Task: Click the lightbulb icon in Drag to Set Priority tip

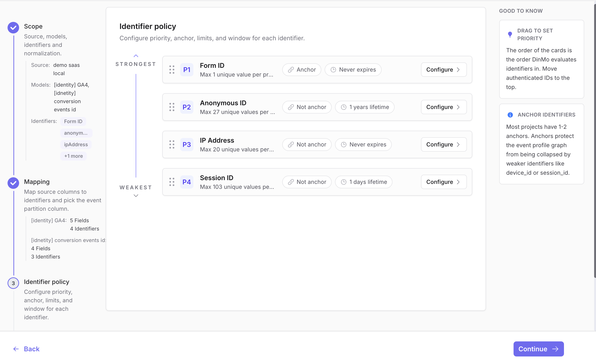Action: (510, 35)
